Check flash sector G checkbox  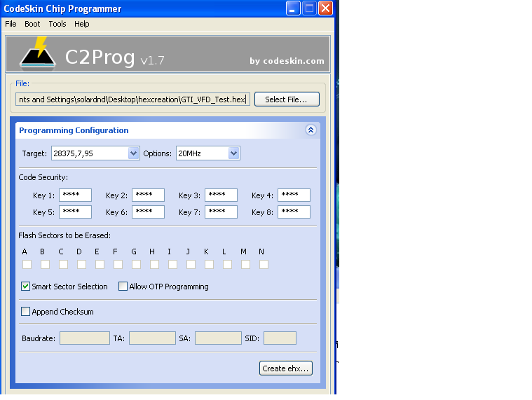point(136,264)
